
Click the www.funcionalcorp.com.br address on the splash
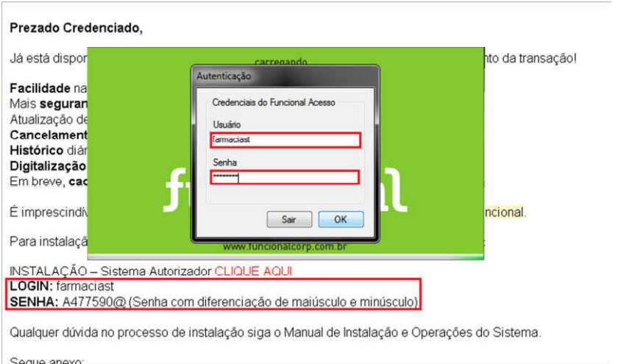point(285,247)
